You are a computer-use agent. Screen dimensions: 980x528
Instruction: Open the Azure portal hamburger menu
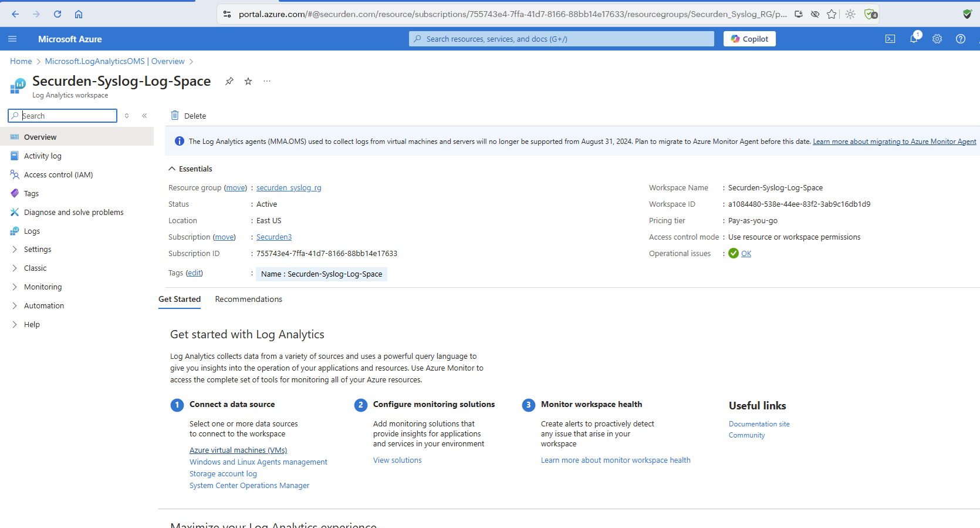(12, 39)
